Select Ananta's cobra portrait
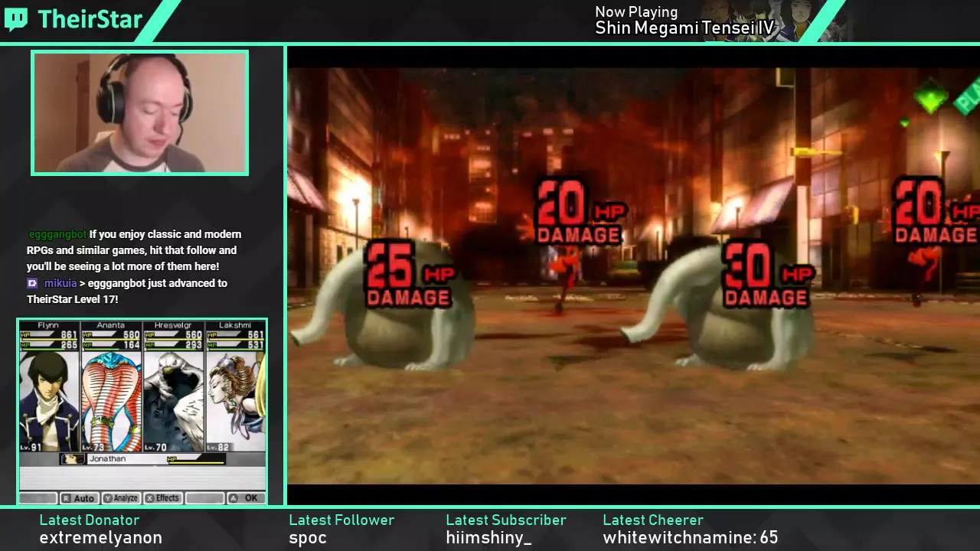The height and width of the screenshot is (551, 980). tap(111, 401)
